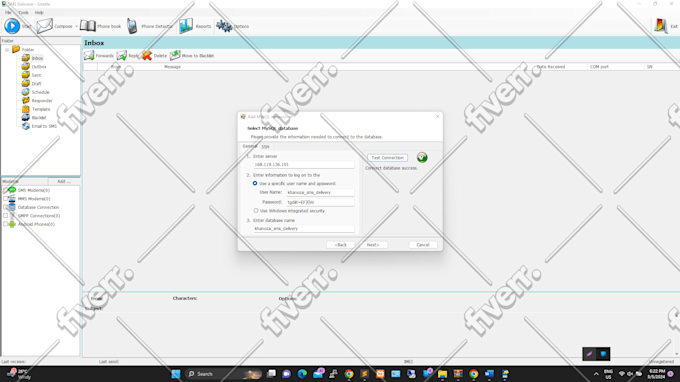This screenshot has width=680, height=382.
Task: Click the Test Connection button
Action: (387, 158)
